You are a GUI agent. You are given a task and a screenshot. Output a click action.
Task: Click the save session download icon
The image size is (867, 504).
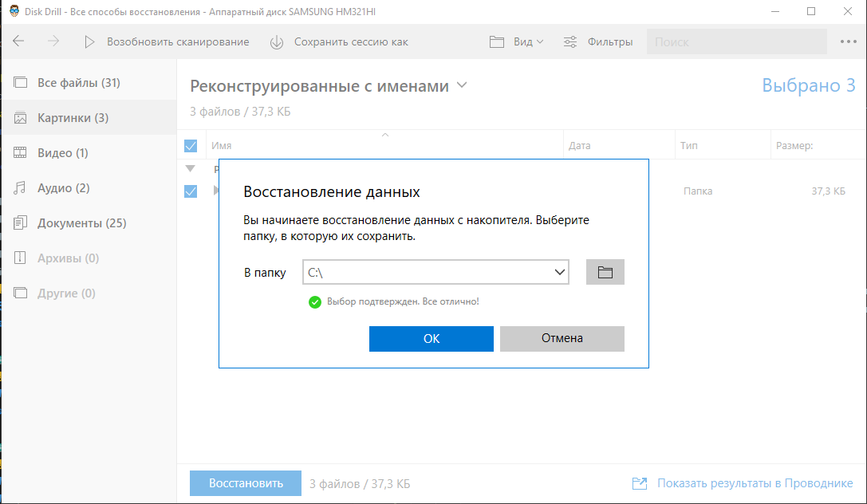click(277, 41)
